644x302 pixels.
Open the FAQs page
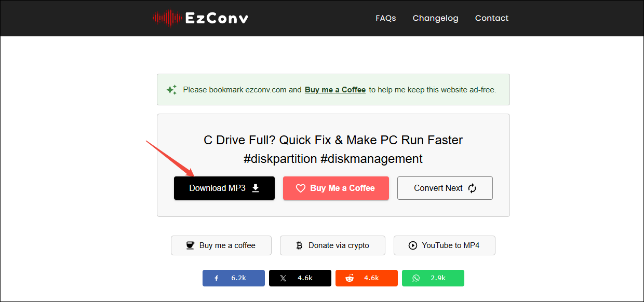pyautogui.click(x=386, y=18)
